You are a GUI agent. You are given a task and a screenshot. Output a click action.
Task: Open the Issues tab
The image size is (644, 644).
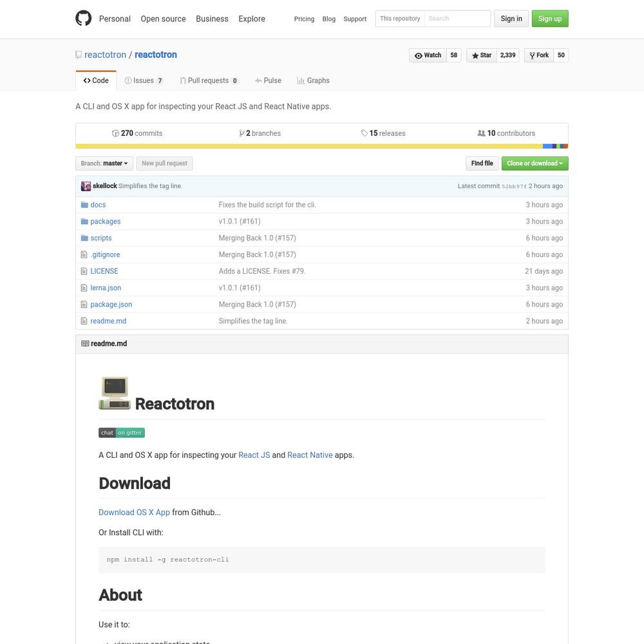click(144, 80)
